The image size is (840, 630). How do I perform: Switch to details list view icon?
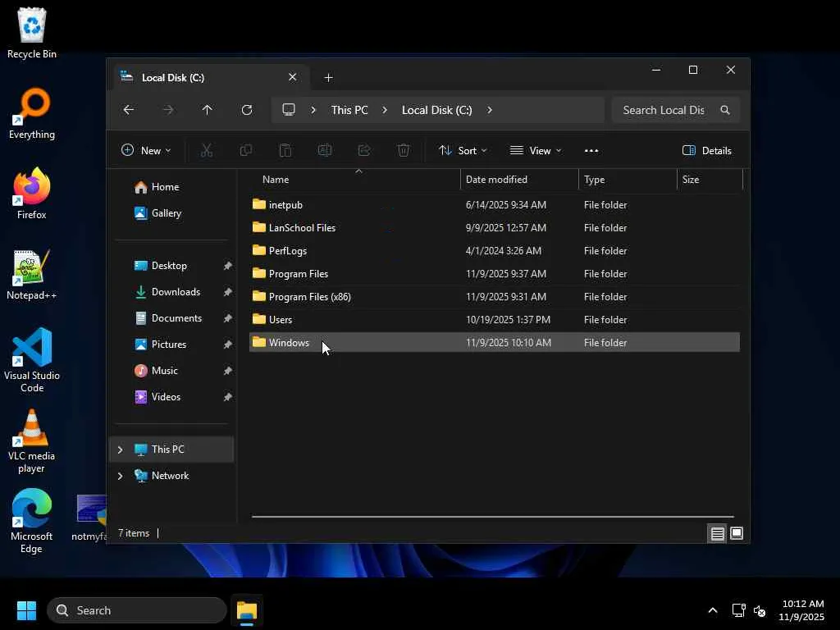point(717,533)
